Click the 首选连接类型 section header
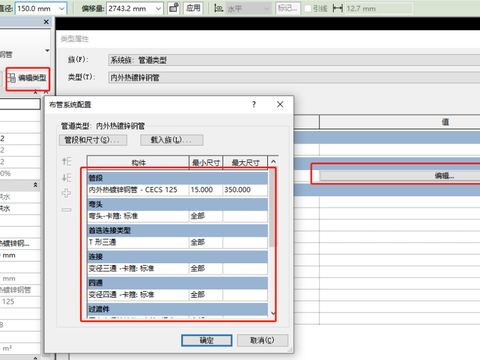The width and height of the screenshot is (480, 360). 178,230
